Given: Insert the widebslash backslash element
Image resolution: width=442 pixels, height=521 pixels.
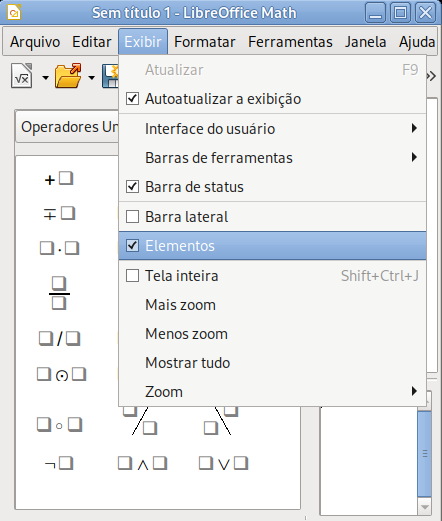Looking at the screenshot, I should point(221,421).
